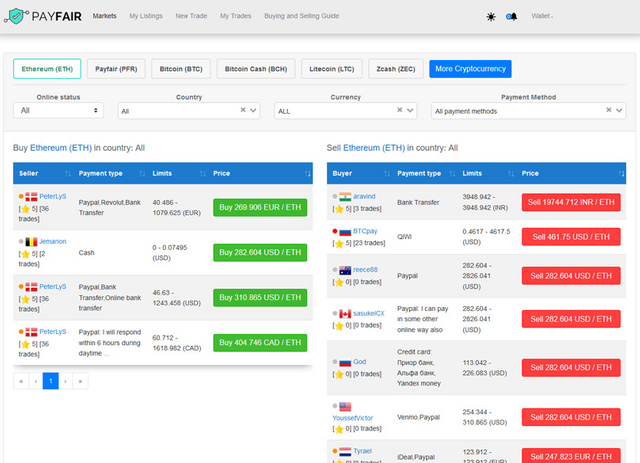640x463 pixels.
Task: Go to first page with « button
Action: pos(21,381)
